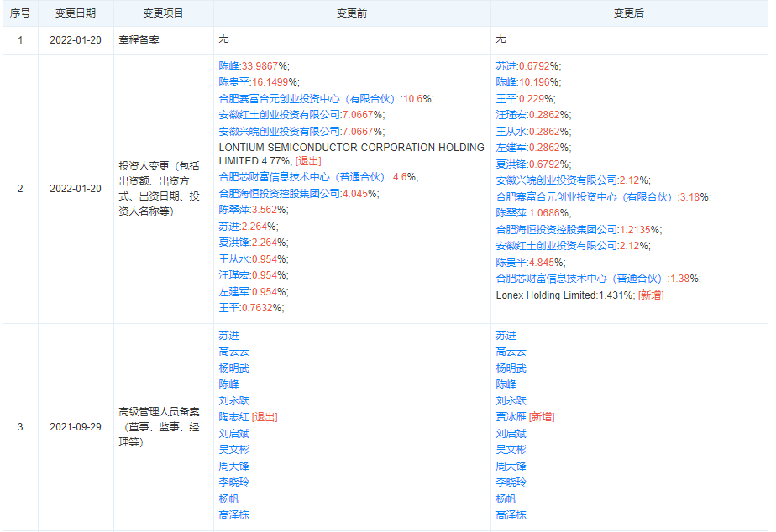The height and width of the screenshot is (532, 776).
Task: Open 陶志红 link marked 退出
Action: tap(233, 417)
